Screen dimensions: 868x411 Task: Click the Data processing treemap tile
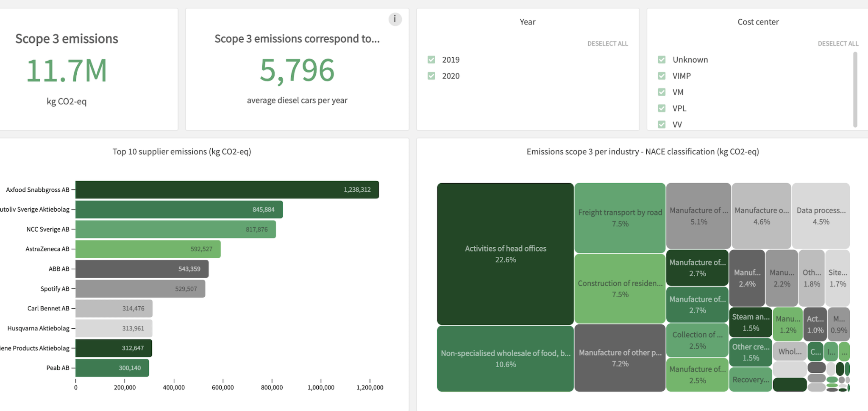point(821,215)
